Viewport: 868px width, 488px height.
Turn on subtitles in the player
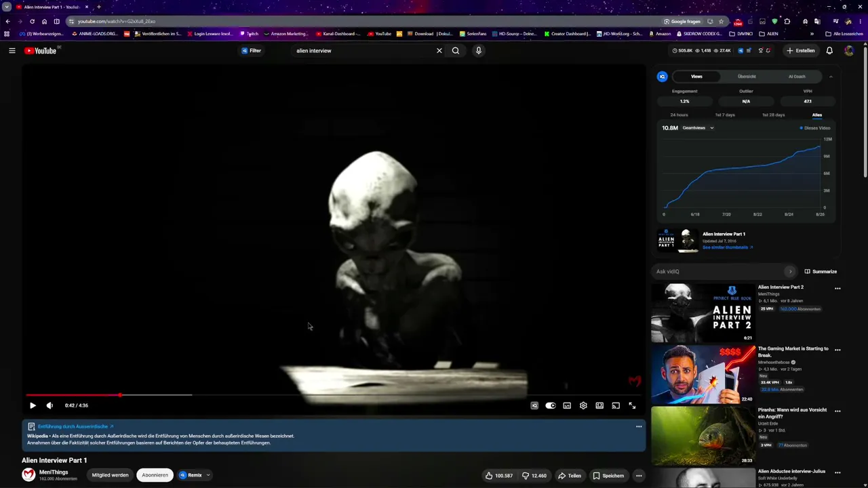[567, 405]
